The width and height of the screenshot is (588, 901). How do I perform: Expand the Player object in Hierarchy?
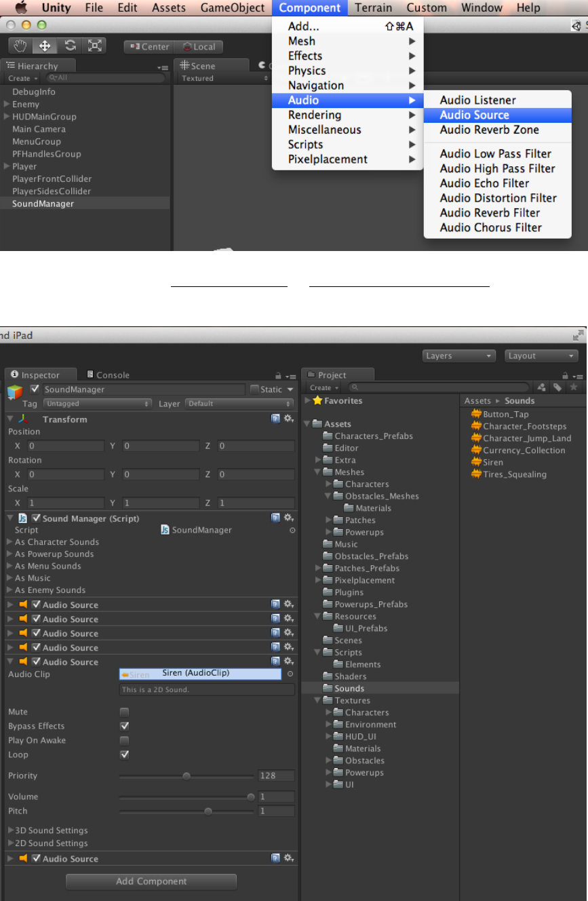[x=6, y=166]
